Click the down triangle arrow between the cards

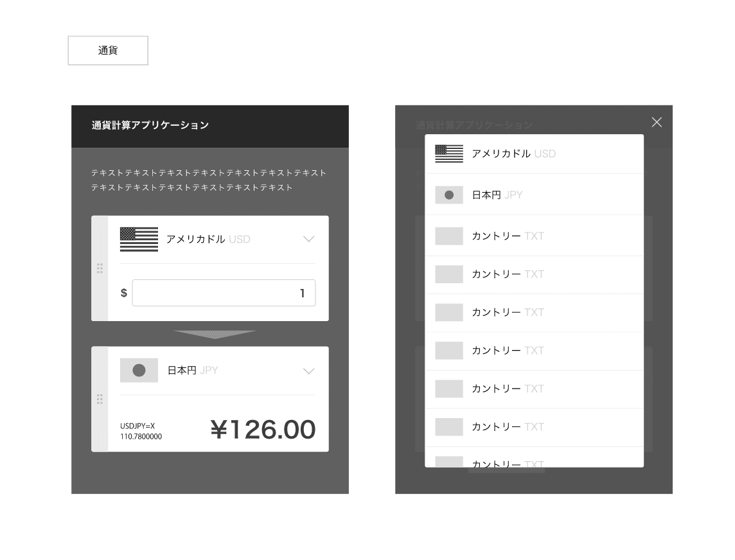coord(215,334)
